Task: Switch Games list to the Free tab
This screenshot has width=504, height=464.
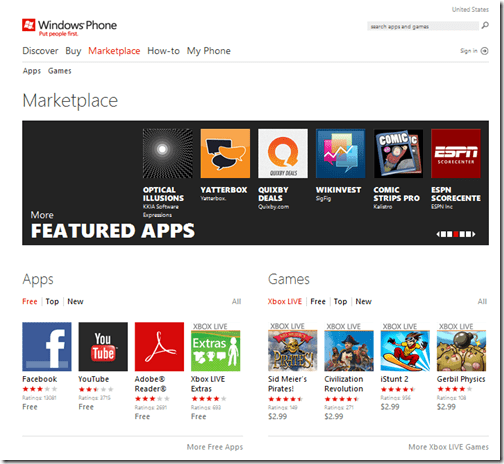Action: click(318, 302)
